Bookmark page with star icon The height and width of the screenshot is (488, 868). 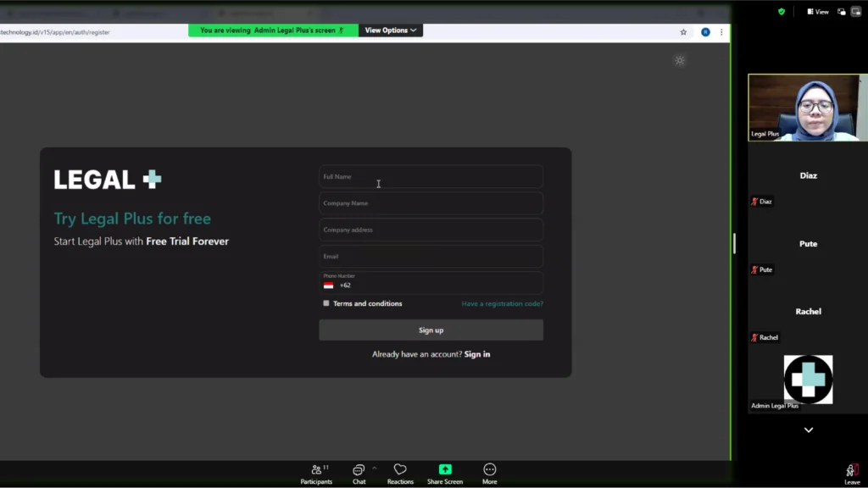click(683, 32)
